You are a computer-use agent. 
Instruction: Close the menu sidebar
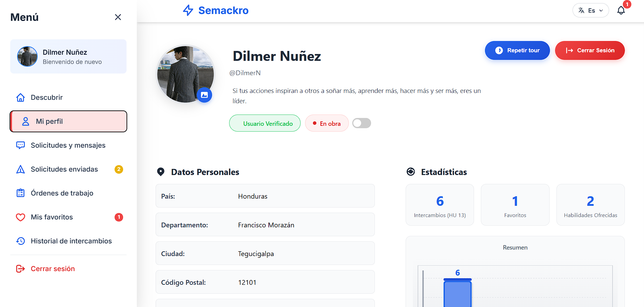coord(118,17)
